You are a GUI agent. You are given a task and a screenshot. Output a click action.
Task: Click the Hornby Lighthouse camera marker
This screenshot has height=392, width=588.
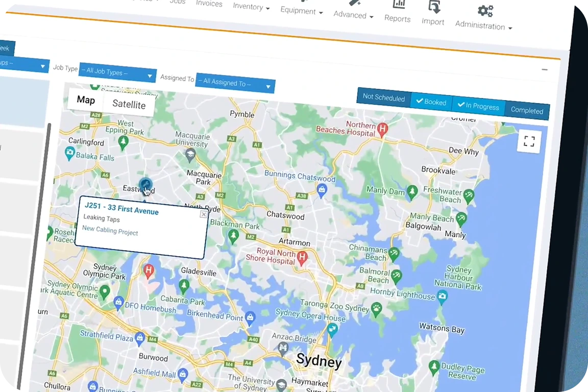coord(442,296)
